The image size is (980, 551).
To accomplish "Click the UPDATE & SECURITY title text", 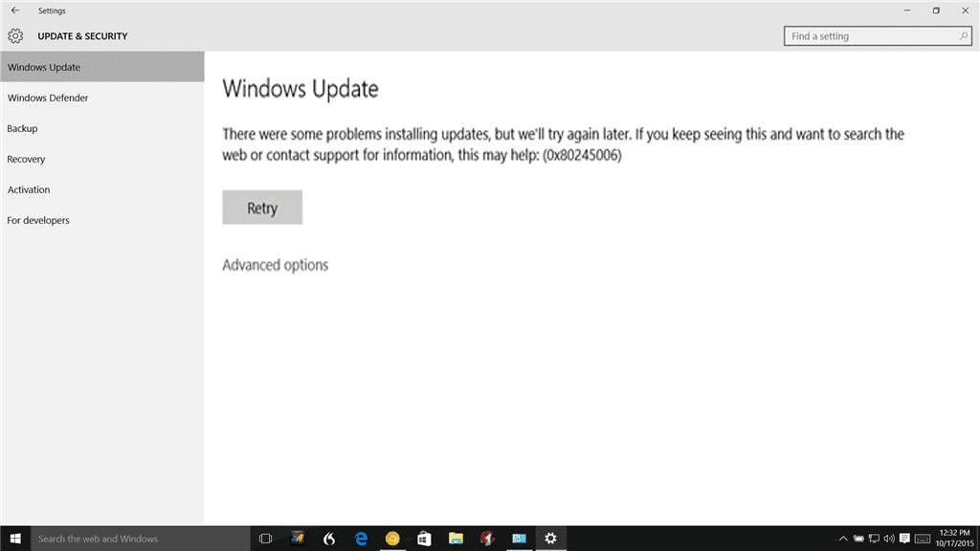I will [x=82, y=36].
